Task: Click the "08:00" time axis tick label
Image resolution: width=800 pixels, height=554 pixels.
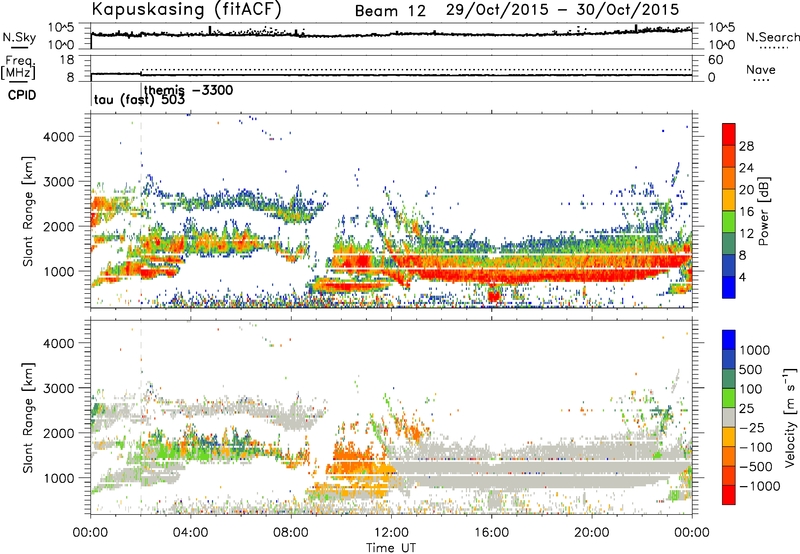Action: 291,532
